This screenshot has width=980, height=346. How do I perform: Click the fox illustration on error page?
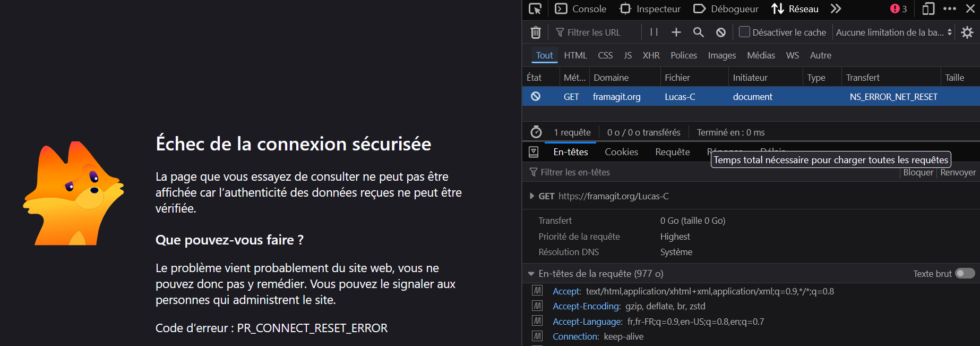73,193
